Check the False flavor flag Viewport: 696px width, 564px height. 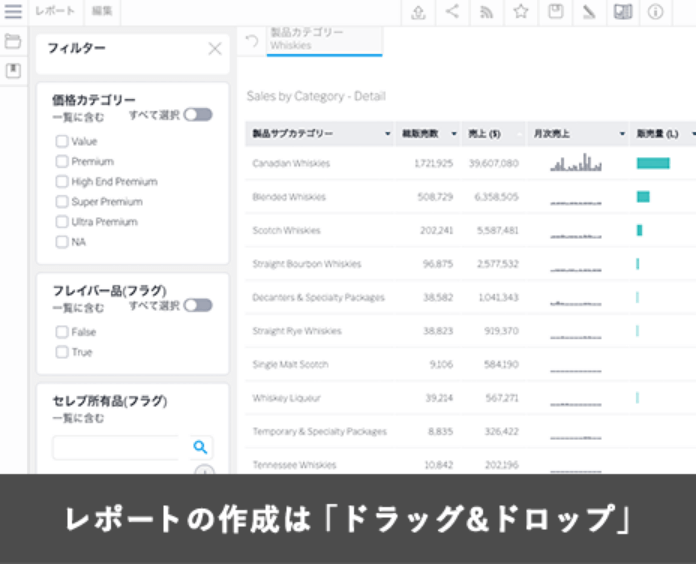coord(62,332)
